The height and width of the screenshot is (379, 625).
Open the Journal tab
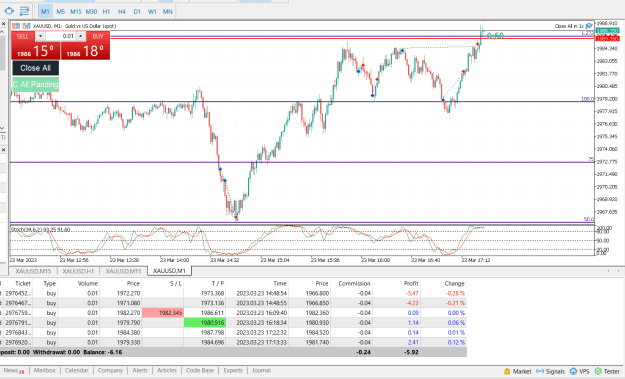261,371
